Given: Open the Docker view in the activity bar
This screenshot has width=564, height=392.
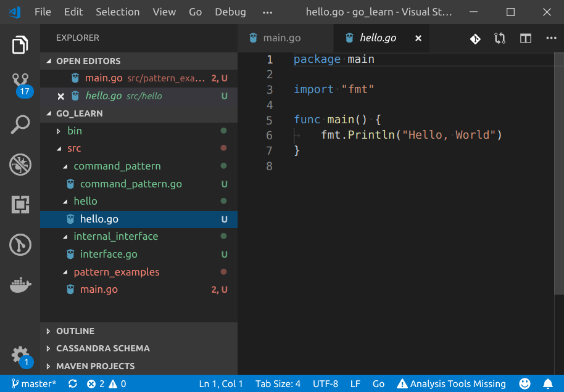Looking at the screenshot, I should point(20,285).
